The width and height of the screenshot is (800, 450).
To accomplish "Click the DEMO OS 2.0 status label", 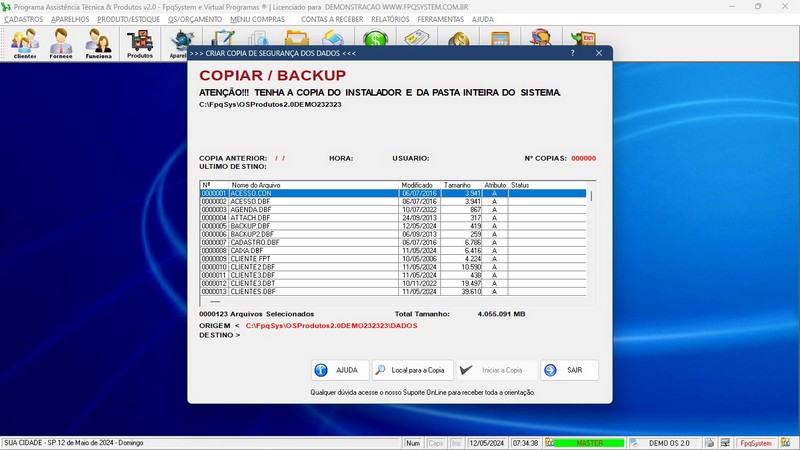I will tap(669, 443).
